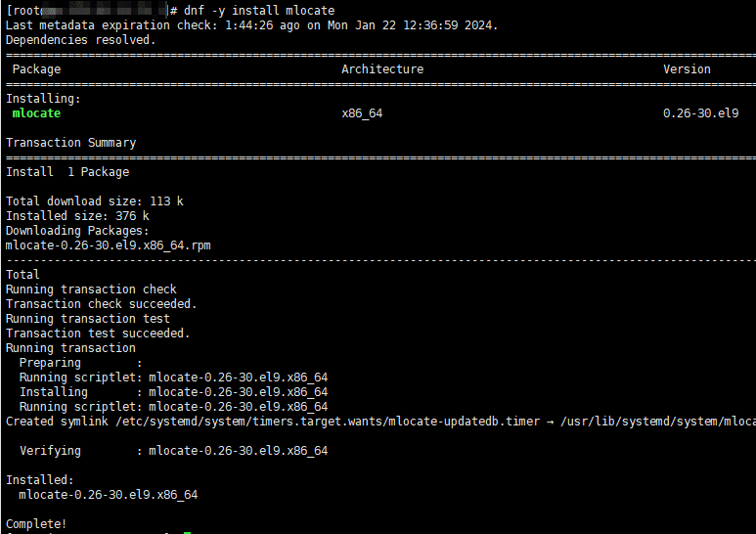The width and height of the screenshot is (756, 534).
Task: Click the 'dnf -y install mlocate' command text
Action: [x=259, y=11]
